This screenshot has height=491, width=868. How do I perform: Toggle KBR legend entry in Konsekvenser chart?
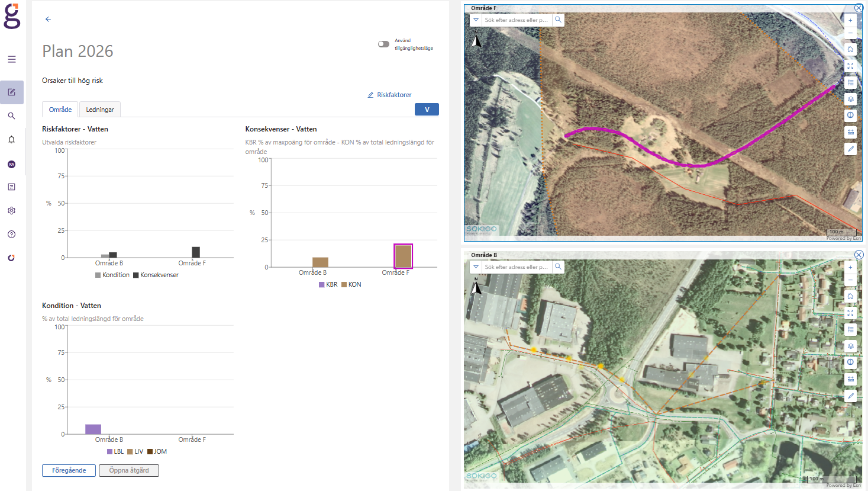(328, 284)
